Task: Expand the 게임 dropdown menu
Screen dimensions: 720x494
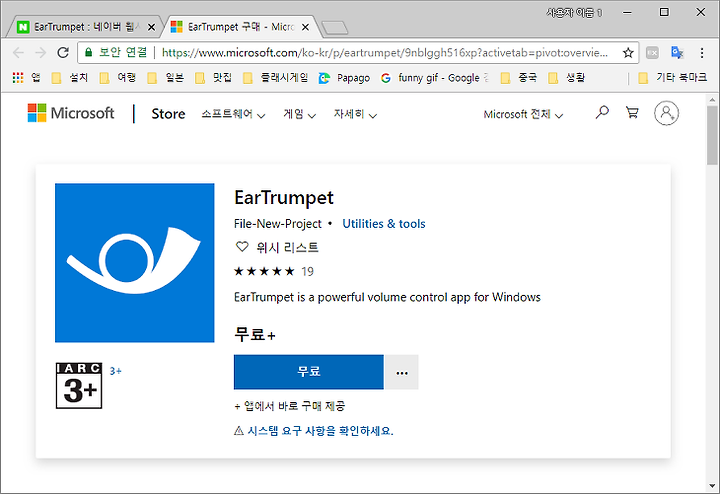Action: coord(299,114)
